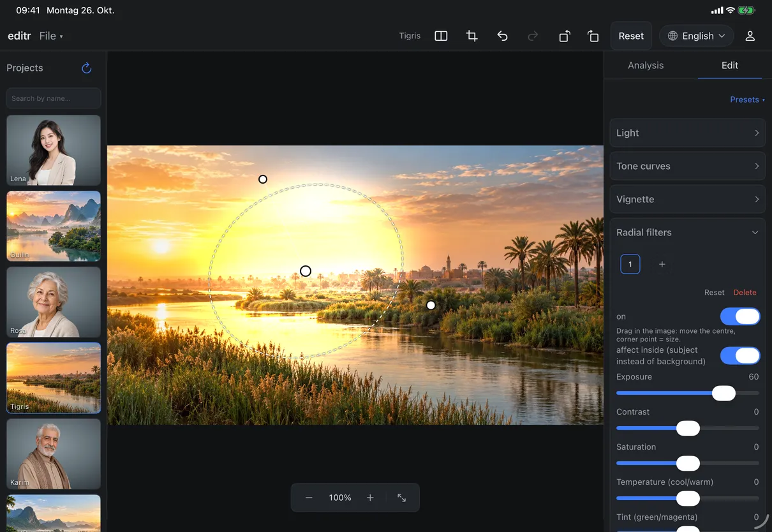Toggle the split compare view icon

click(441, 36)
